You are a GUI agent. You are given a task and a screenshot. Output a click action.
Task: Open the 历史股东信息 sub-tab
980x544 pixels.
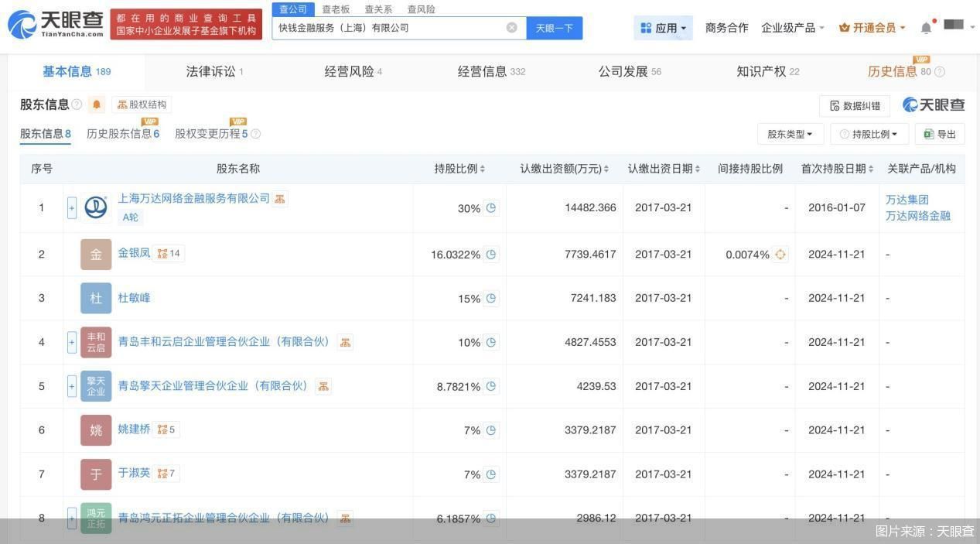tap(123, 134)
